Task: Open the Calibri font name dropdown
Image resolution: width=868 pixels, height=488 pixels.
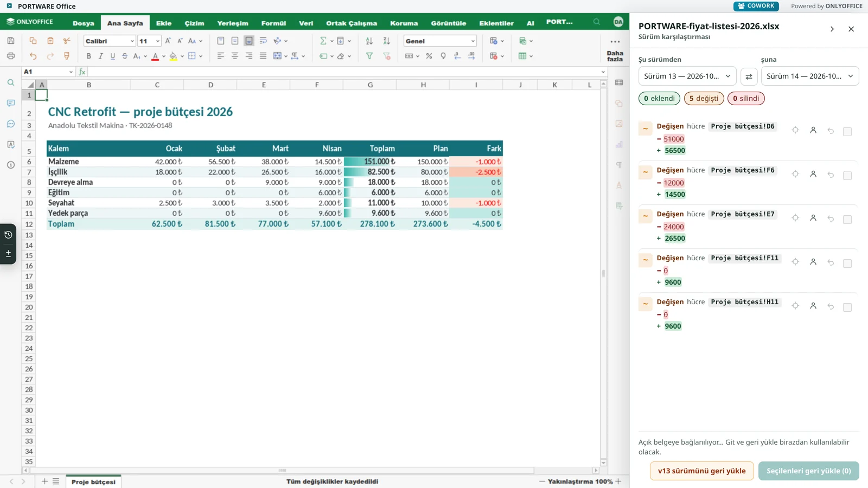Action: click(x=109, y=41)
